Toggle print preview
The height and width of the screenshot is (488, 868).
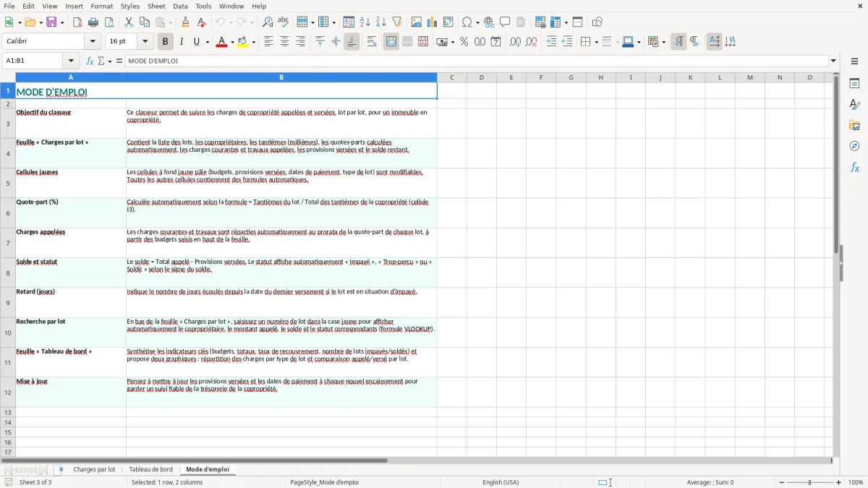point(109,22)
